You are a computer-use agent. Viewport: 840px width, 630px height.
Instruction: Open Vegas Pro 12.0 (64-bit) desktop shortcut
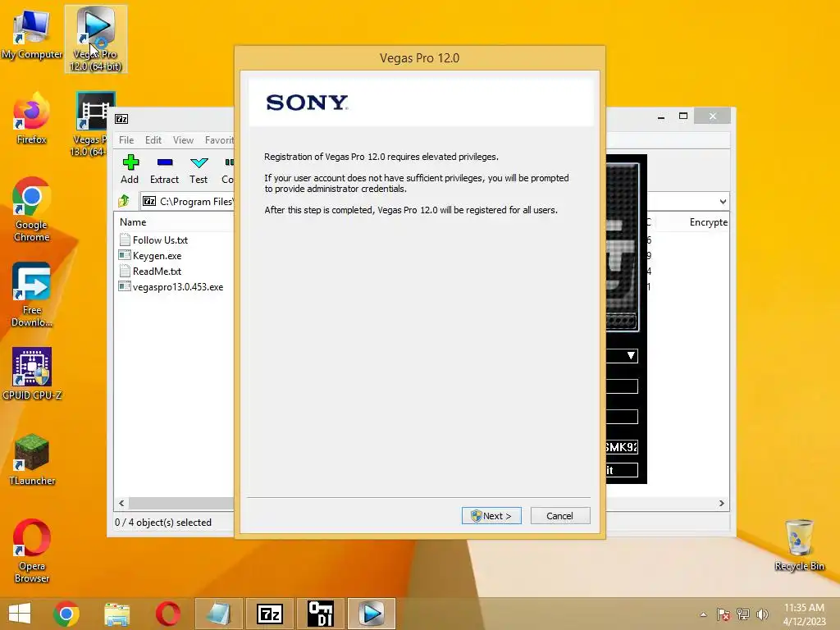96,39
